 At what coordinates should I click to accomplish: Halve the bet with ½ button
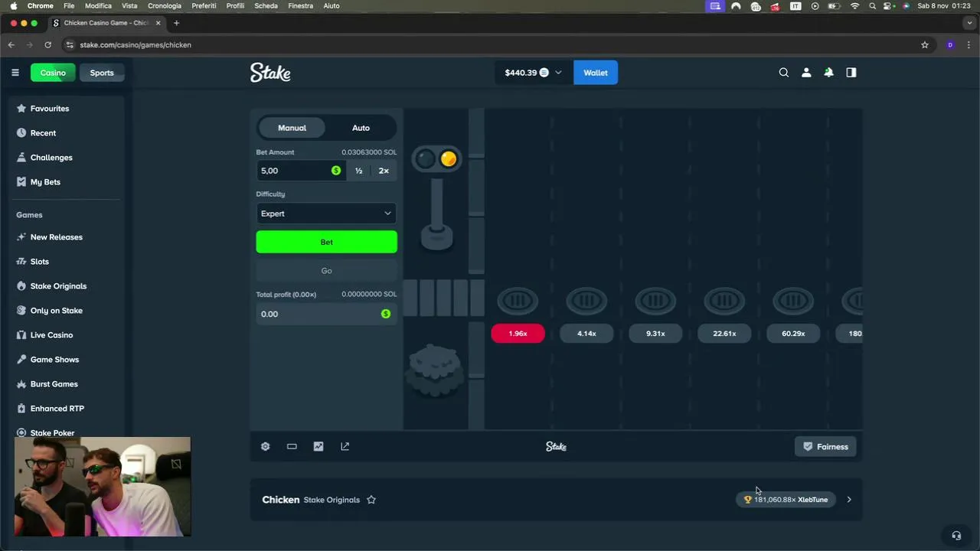358,171
